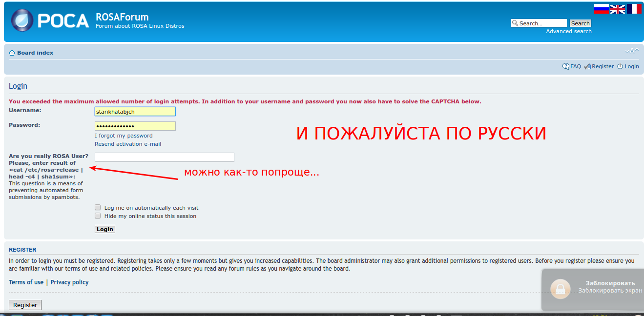
Task: Enable Log me on automatically each visit
Action: click(x=98, y=207)
